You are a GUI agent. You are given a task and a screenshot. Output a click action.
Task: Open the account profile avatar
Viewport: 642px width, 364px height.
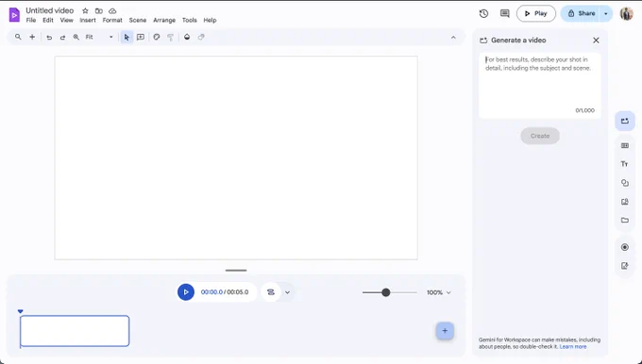pyautogui.click(x=626, y=13)
